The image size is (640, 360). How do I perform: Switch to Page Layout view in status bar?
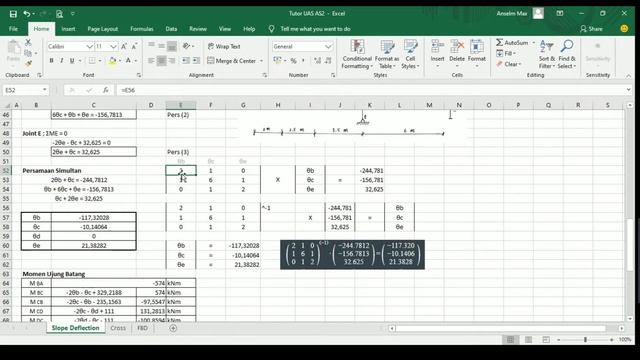[528, 340]
